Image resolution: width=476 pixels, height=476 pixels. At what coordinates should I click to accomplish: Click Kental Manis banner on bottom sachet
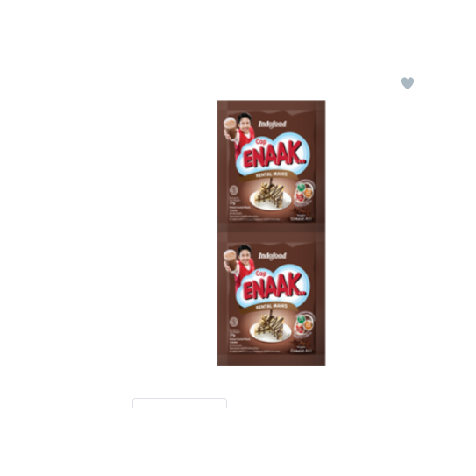point(271,307)
